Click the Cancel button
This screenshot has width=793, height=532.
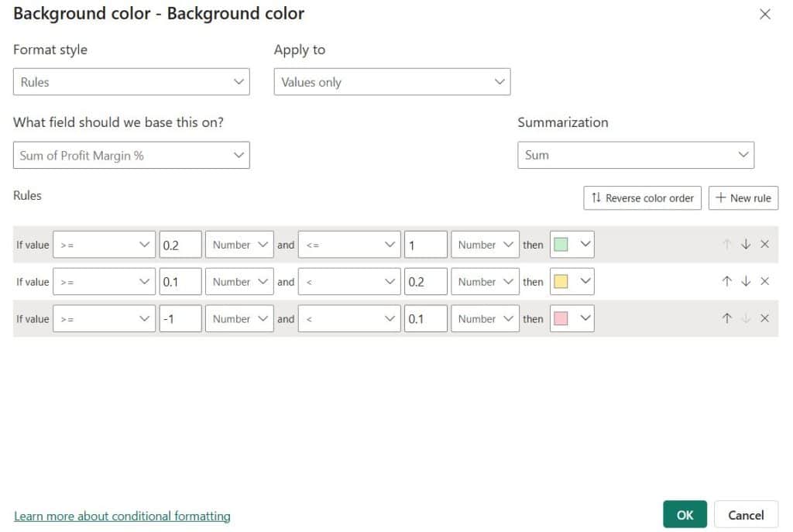pyautogui.click(x=746, y=515)
